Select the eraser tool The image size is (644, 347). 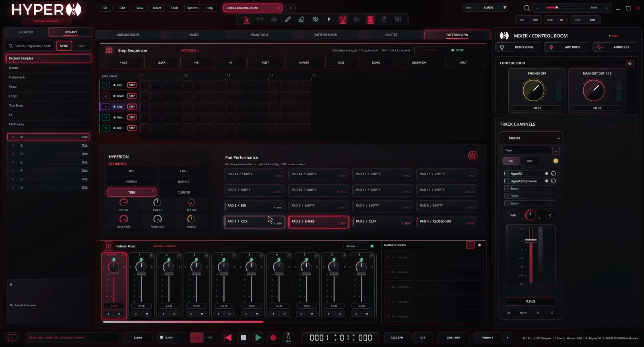[301, 19]
